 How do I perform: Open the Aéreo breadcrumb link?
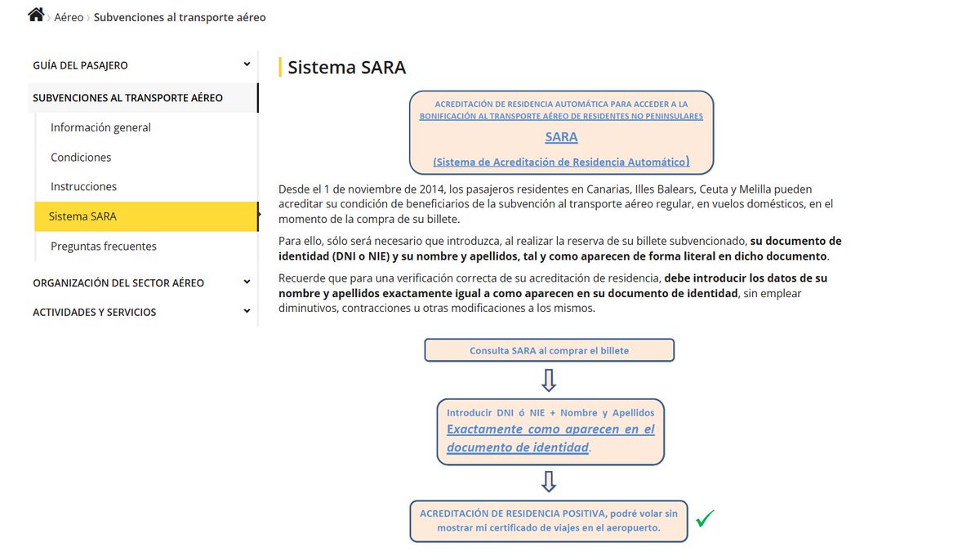[69, 17]
